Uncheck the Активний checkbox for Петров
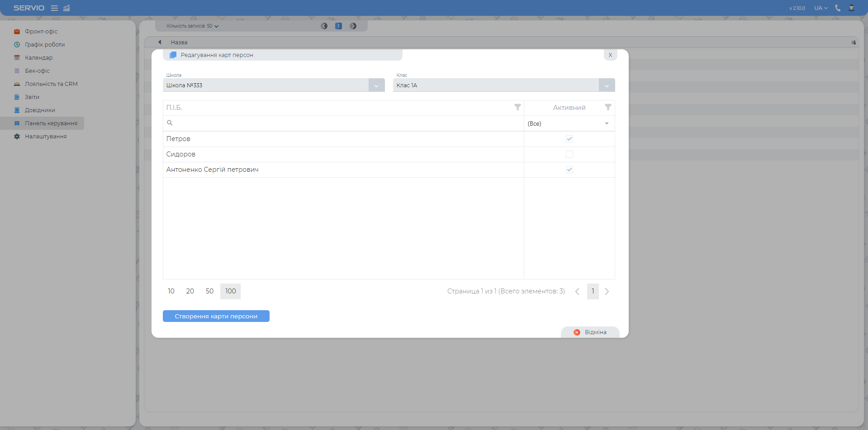 pyautogui.click(x=569, y=139)
